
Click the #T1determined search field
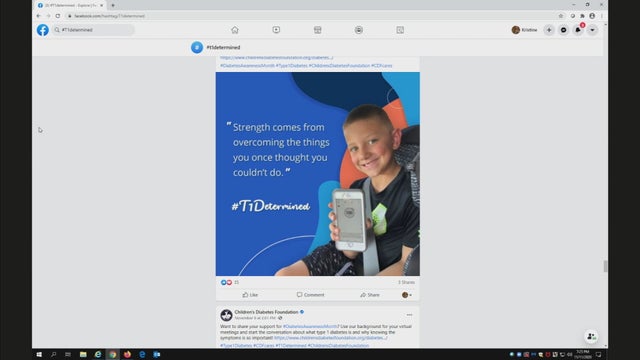click(93, 30)
